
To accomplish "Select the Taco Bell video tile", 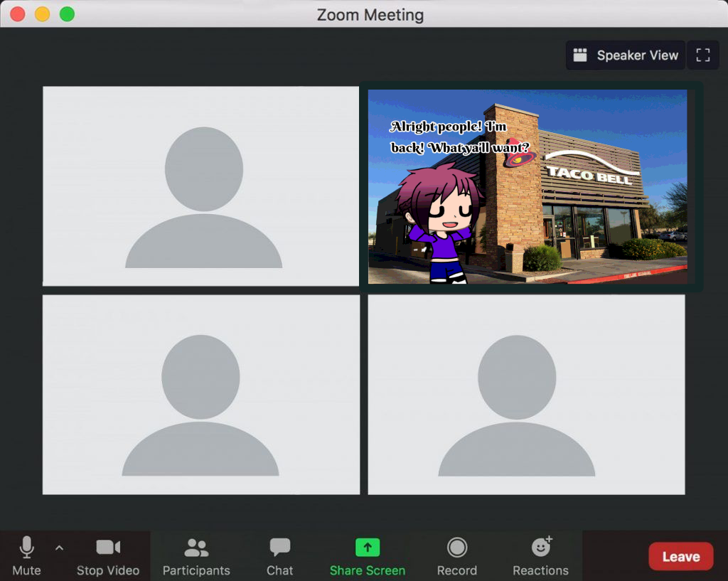I will (x=528, y=186).
